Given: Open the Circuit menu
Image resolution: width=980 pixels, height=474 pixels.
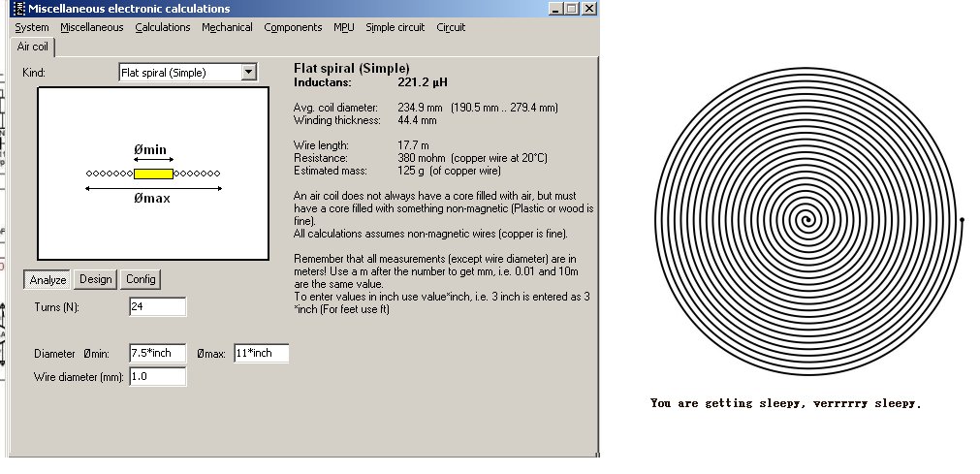Looking at the screenshot, I should tap(451, 27).
